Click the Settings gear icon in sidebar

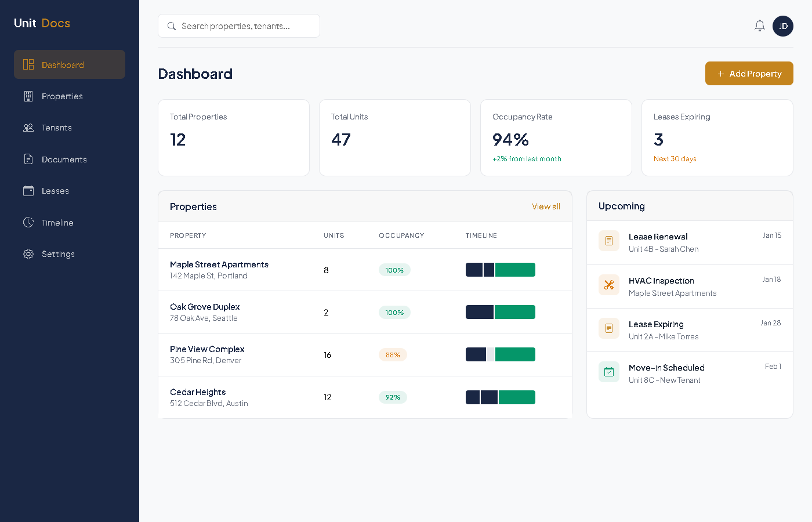pos(28,254)
